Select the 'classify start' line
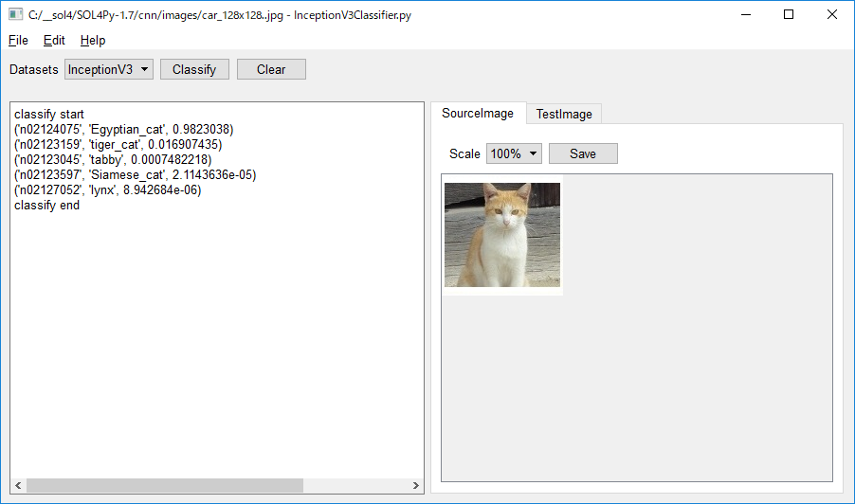 pos(49,115)
